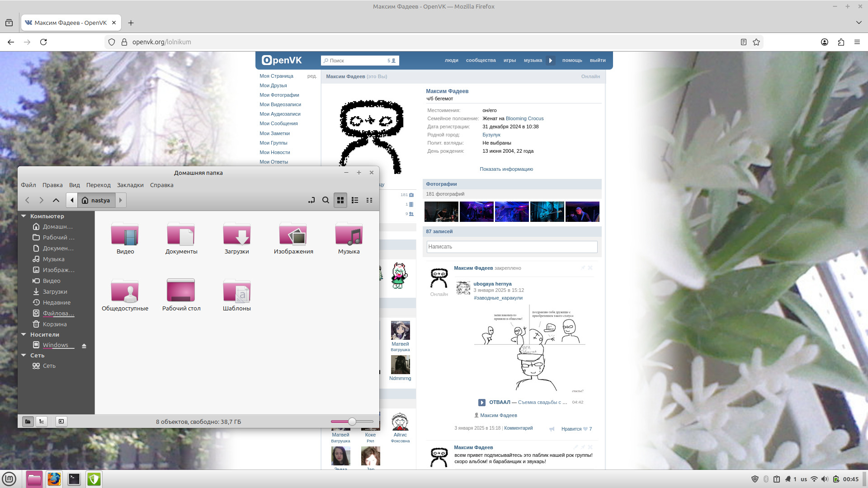This screenshot has height=488, width=868.
Task: Click the Firefox address bar
Action: pos(434,42)
